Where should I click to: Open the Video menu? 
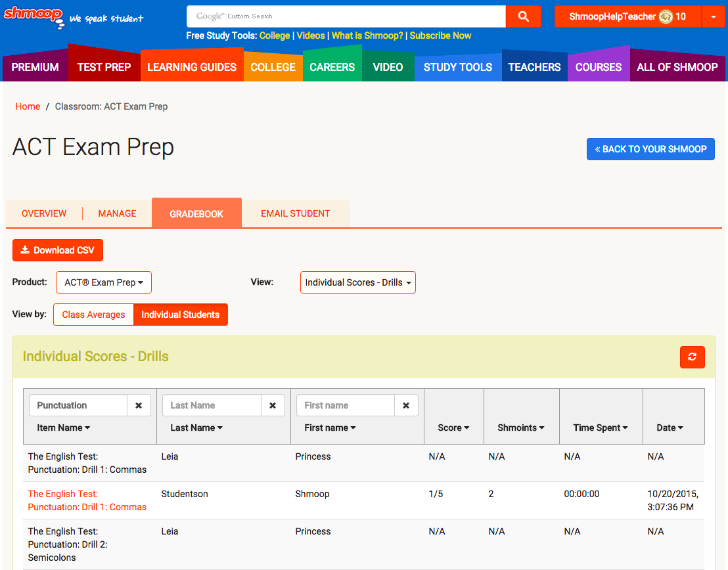388,67
